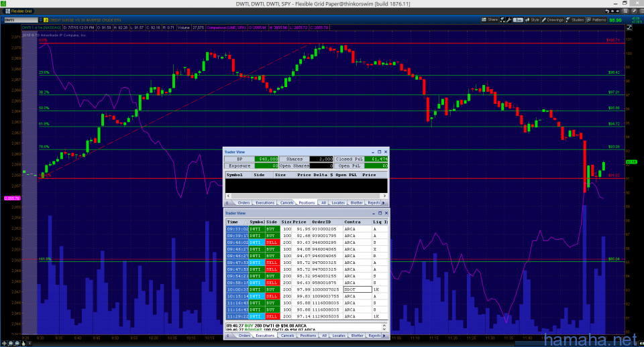Select Positions tab in upper Trader View

tap(307, 202)
